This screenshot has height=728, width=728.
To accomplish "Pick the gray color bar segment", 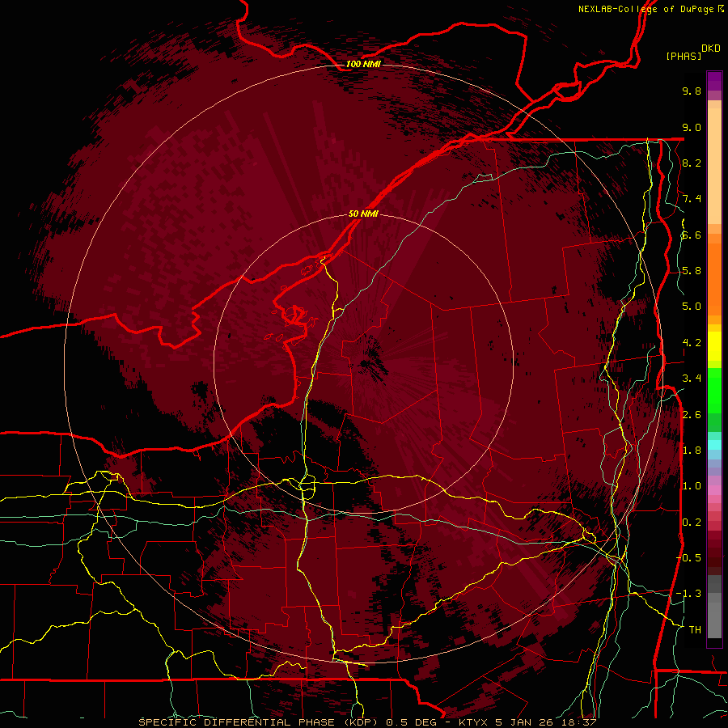I will [x=714, y=617].
